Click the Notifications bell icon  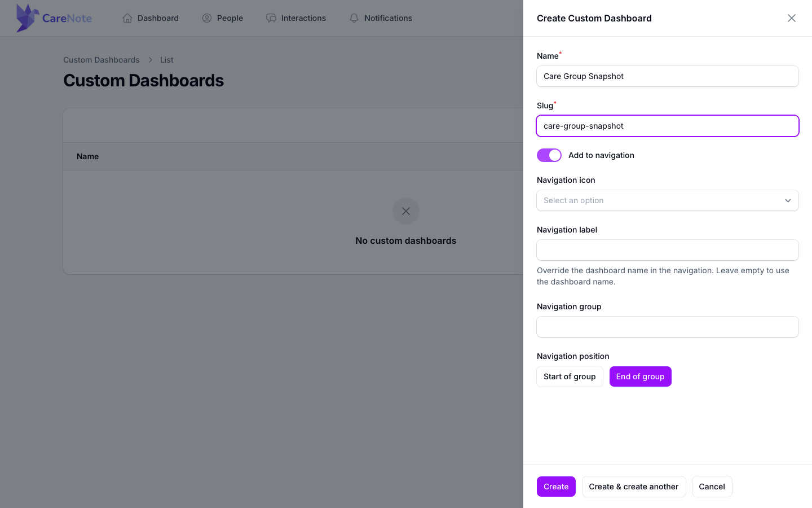pos(354,18)
